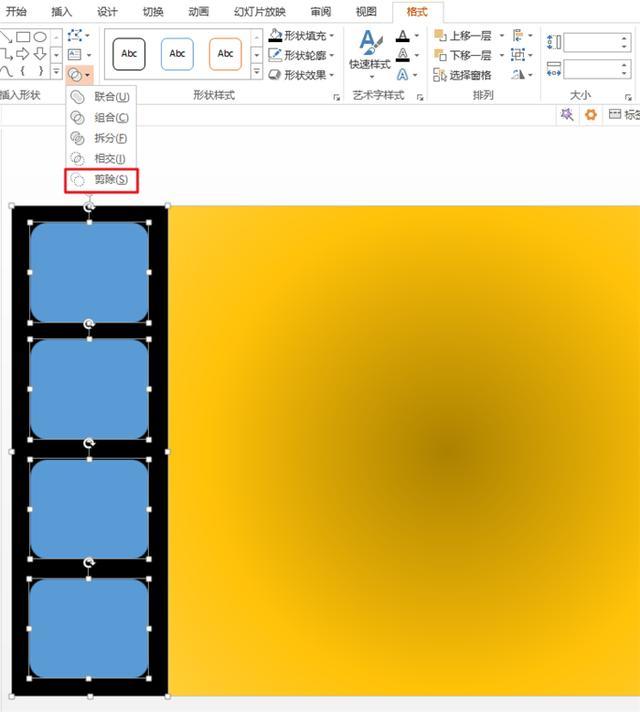The height and width of the screenshot is (712, 640).
Task: Choose 组合(C) from merge shapes menu
Action: coord(101,118)
